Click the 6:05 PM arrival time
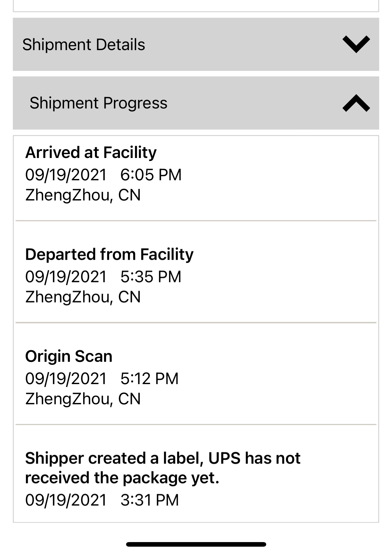 (151, 175)
